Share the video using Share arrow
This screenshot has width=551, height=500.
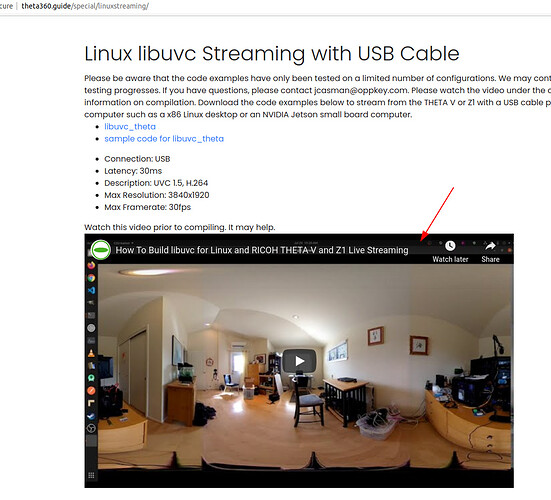coord(490,246)
